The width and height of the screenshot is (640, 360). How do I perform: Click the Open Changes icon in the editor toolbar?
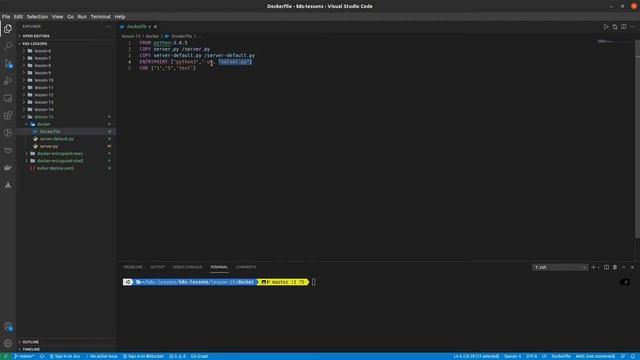[x=615, y=27]
